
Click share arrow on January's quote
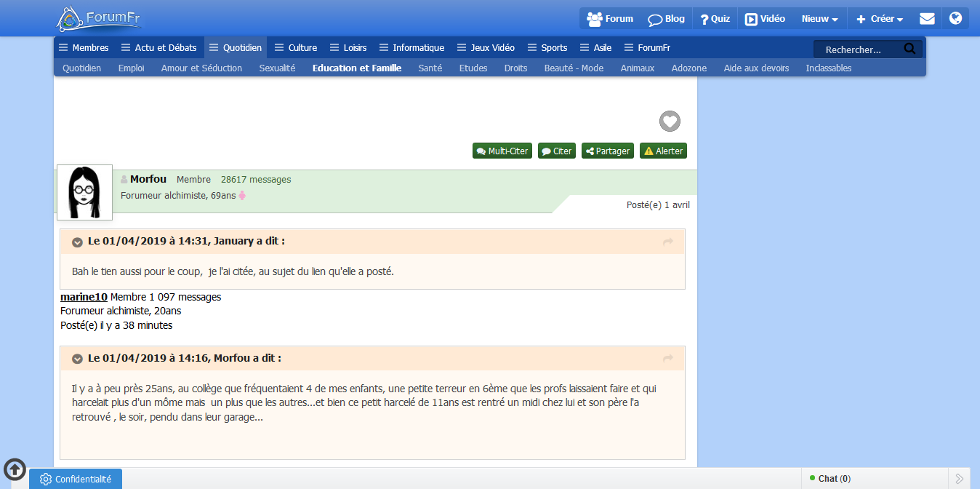(668, 242)
